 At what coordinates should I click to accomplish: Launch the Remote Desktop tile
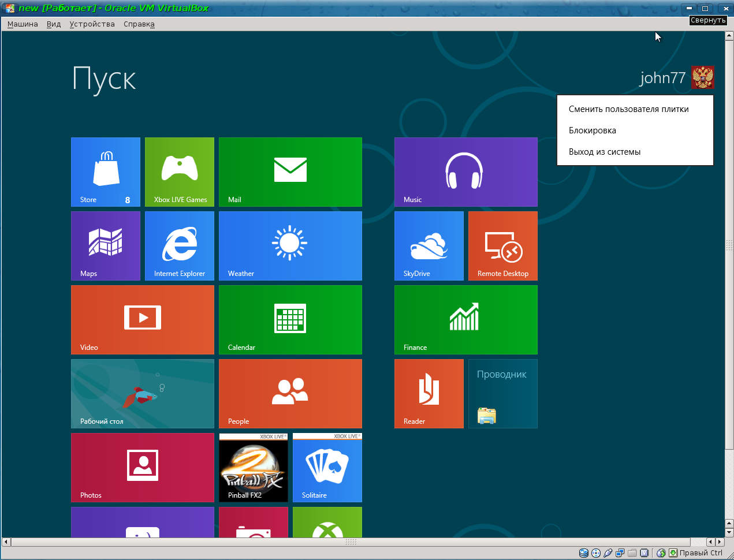(x=503, y=246)
